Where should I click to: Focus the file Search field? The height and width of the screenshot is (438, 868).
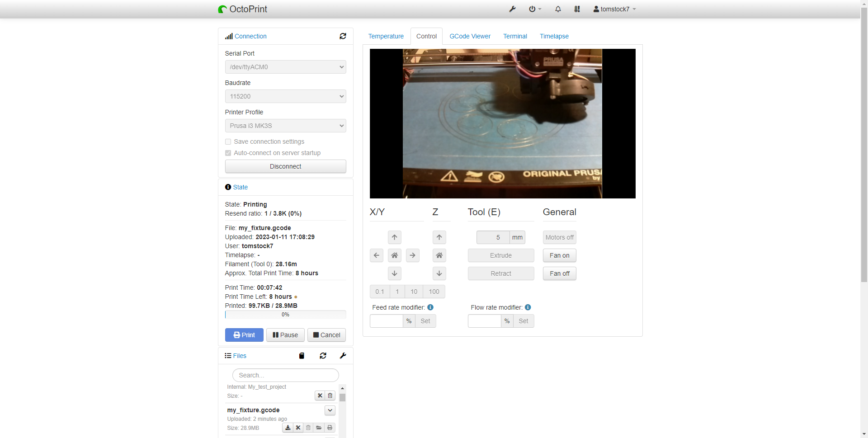pyautogui.click(x=286, y=375)
